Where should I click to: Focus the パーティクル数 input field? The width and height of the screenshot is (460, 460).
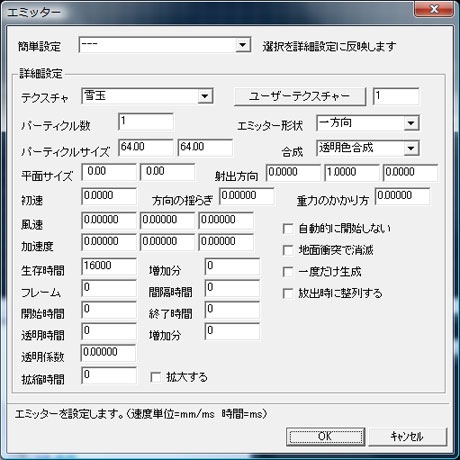146,122
